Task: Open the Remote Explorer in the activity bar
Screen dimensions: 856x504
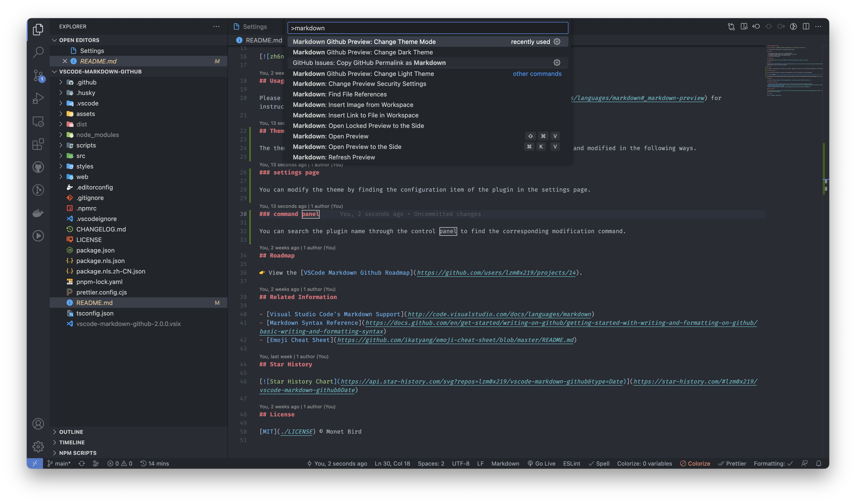Action: 38,121
